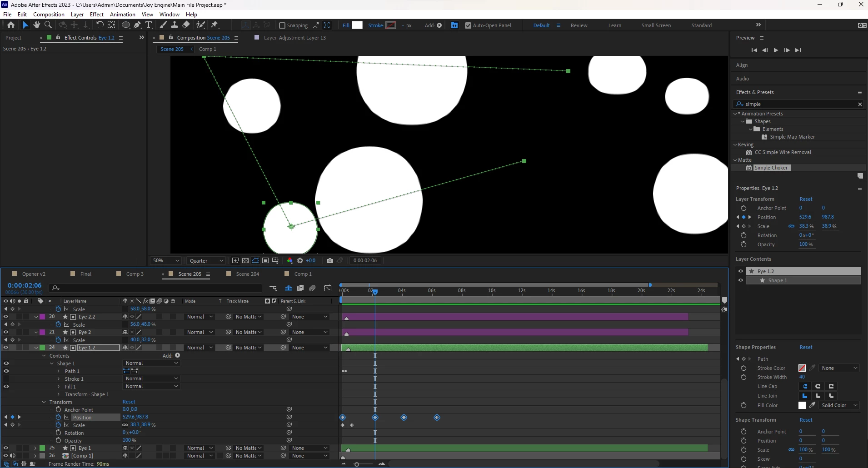
Task: Toggle Fill 1 visibility in timeline
Action: click(6, 386)
